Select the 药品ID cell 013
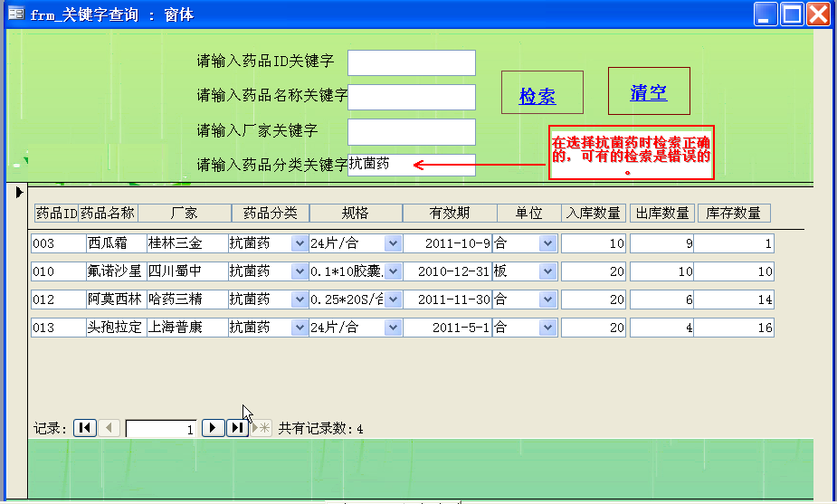The width and height of the screenshot is (837, 504). tap(58, 328)
